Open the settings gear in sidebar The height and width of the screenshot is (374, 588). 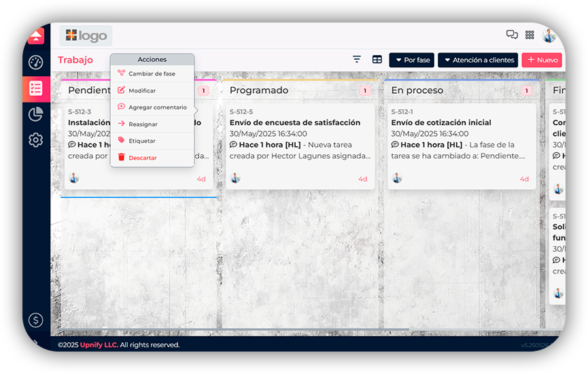click(x=36, y=140)
